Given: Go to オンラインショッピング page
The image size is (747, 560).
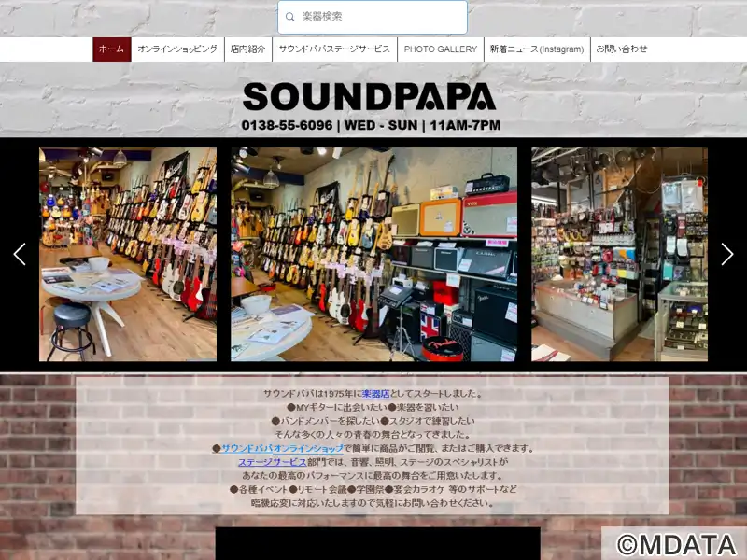Looking at the screenshot, I should click(x=177, y=49).
